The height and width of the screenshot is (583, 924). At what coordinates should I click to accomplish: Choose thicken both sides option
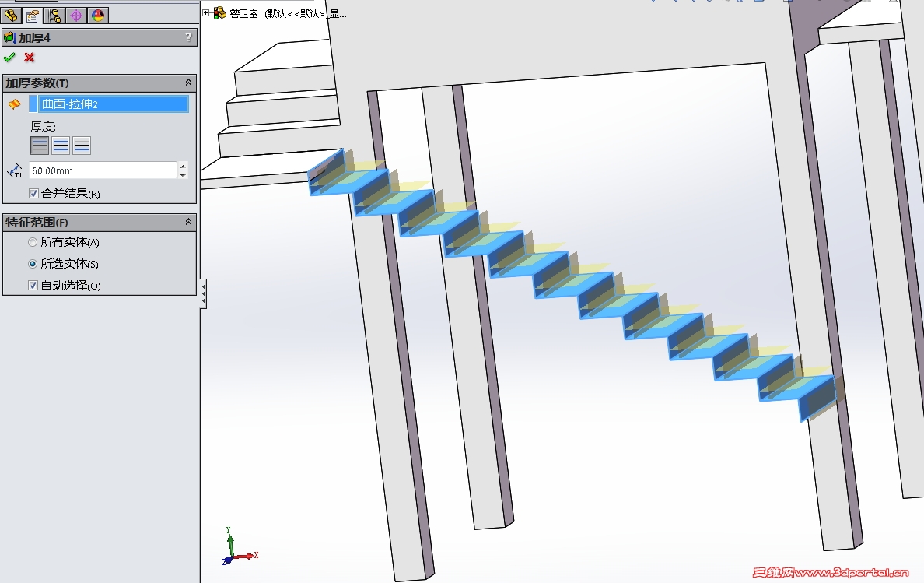(x=61, y=145)
